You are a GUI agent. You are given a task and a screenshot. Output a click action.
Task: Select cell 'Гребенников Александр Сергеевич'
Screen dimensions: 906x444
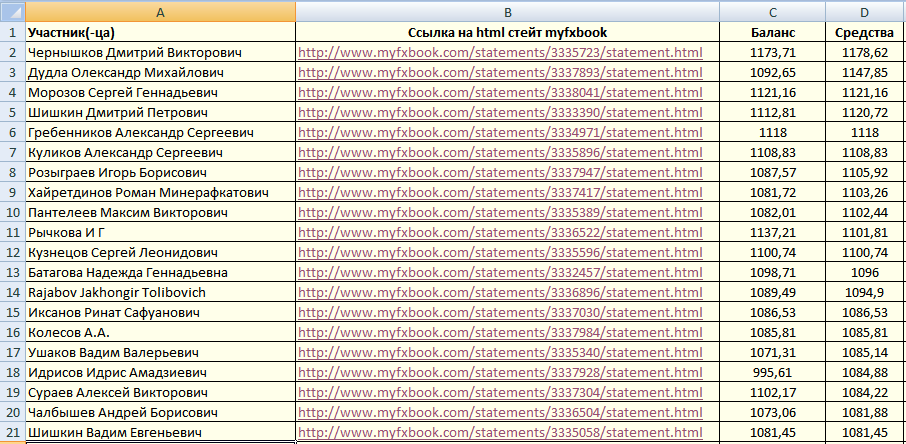pos(161,132)
